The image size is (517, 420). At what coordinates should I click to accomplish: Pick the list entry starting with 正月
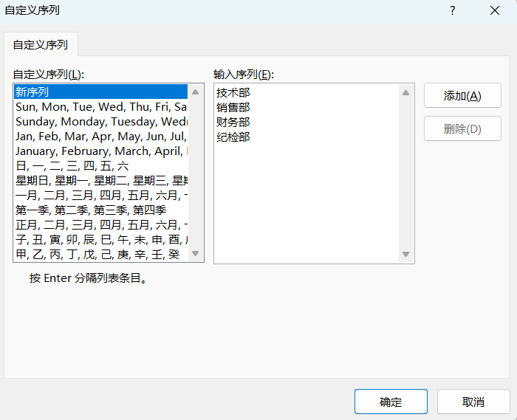(100, 224)
